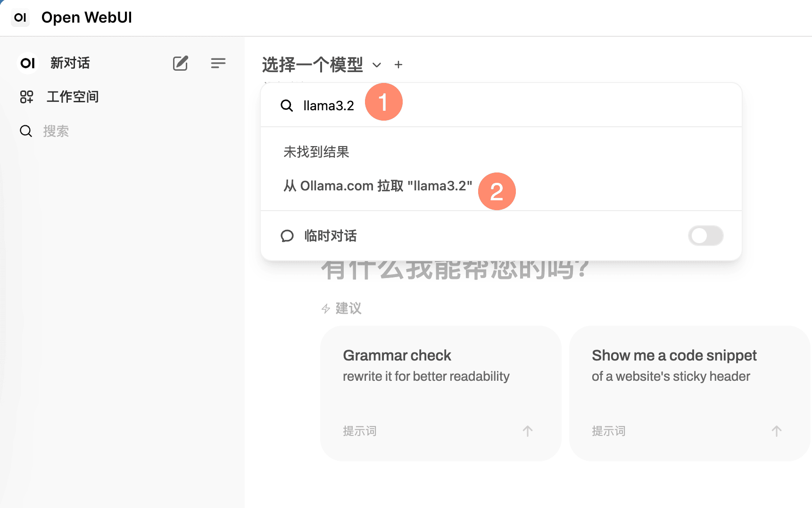Click the new chat pencil icon

(180, 63)
